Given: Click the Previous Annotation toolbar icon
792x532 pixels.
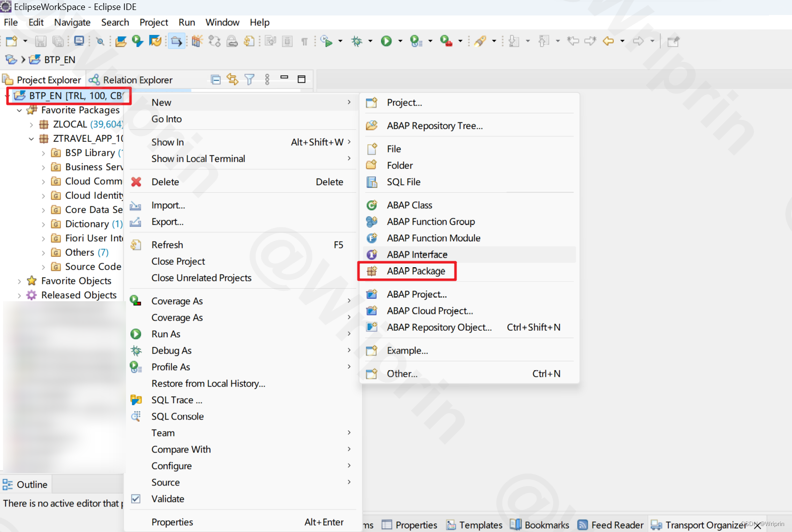Looking at the screenshot, I should [544, 41].
